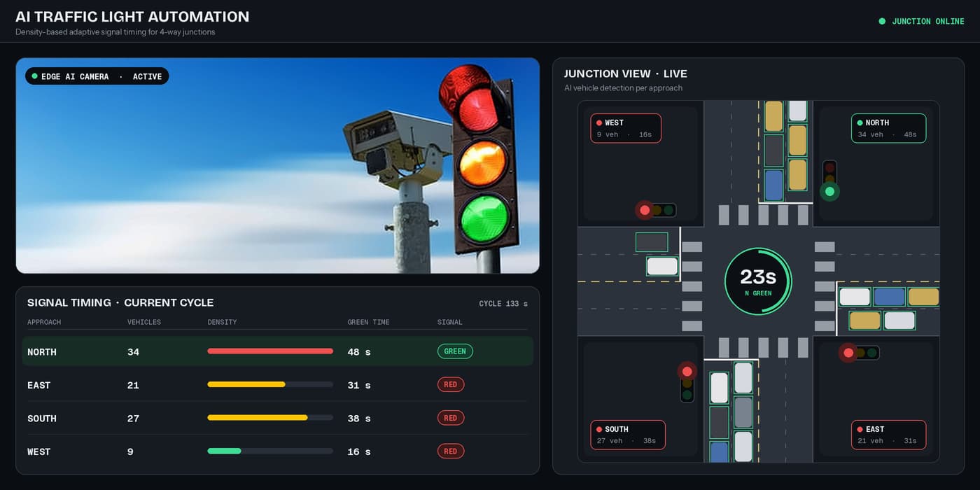Select the white car on the west approach
The width and height of the screenshot is (980, 490).
tap(662, 266)
